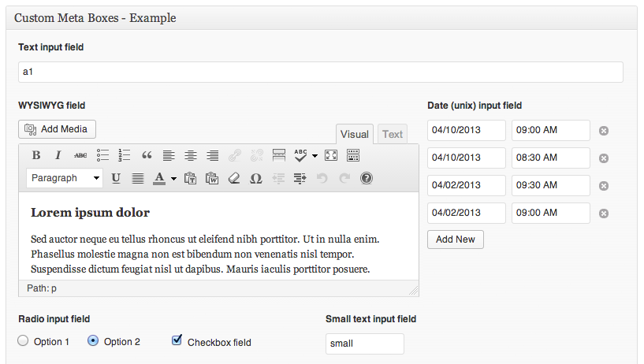Open the editor help icon
This screenshot has width=644, height=364.
point(367,178)
